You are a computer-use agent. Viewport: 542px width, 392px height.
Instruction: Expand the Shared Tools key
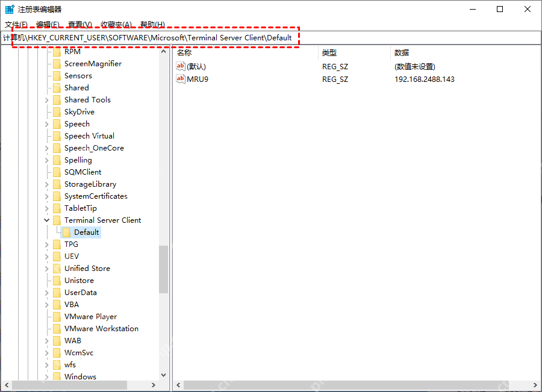click(x=46, y=100)
